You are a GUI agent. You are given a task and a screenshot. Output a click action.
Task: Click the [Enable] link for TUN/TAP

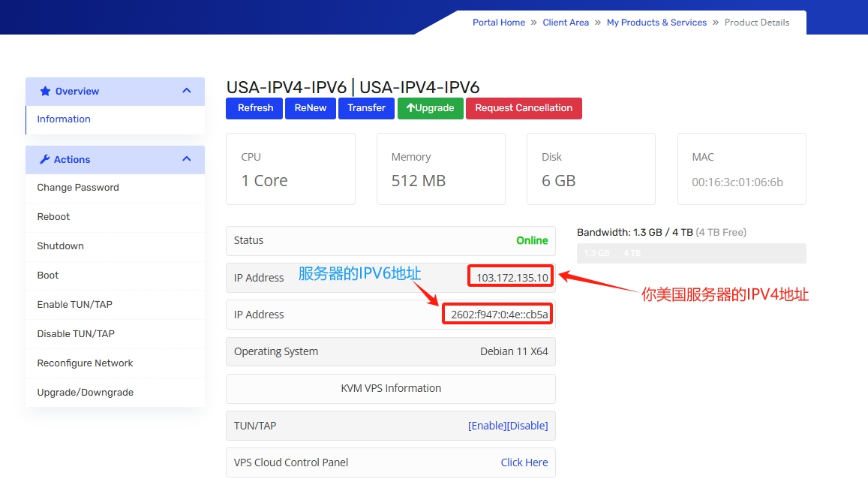487,426
